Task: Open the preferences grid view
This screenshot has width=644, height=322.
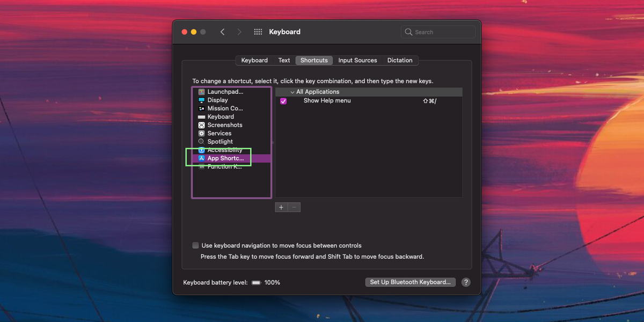Action: click(258, 32)
